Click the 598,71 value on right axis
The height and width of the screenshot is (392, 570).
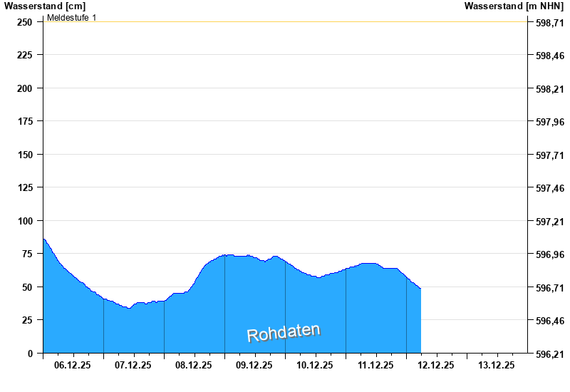pyautogui.click(x=549, y=23)
